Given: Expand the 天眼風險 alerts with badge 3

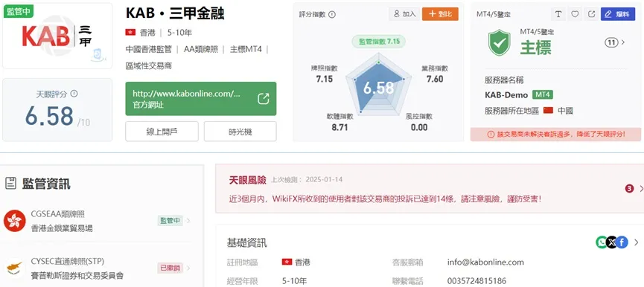Looking at the screenshot, I should 634,189.
